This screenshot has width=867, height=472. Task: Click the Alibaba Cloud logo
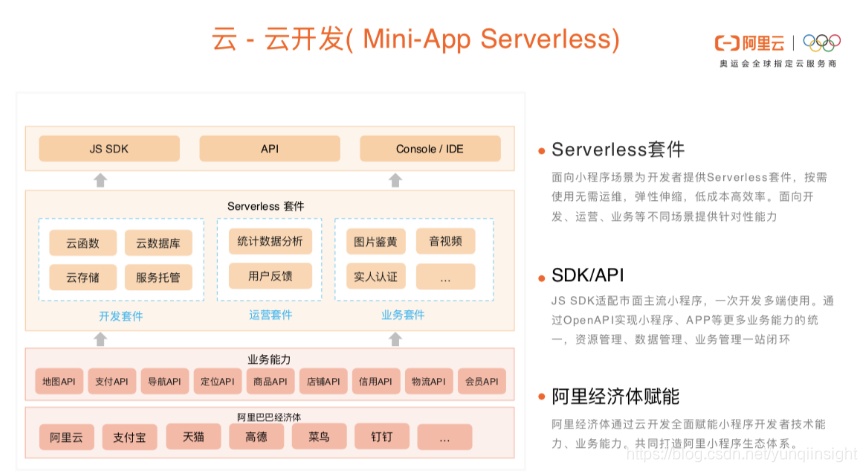coord(749,43)
